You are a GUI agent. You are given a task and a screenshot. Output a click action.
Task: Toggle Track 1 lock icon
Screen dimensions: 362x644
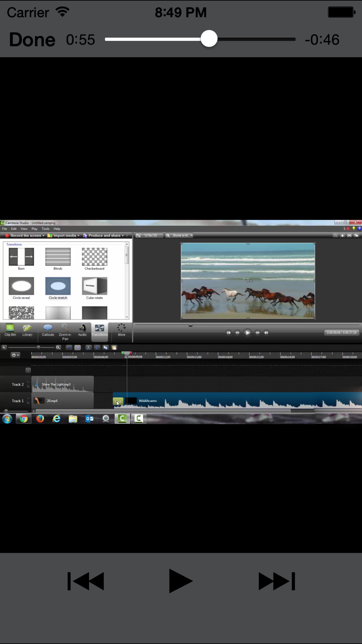pyautogui.click(x=28, y=402)
